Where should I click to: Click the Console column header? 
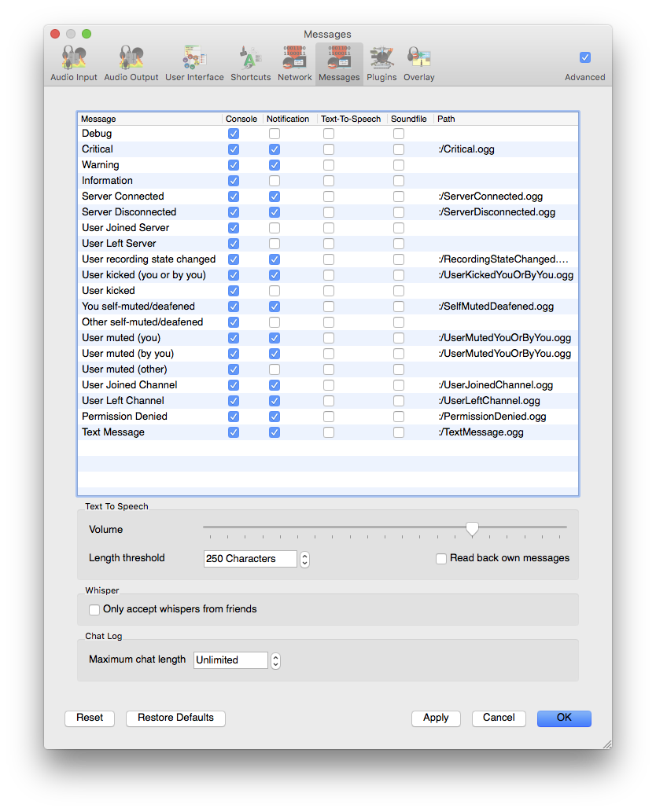pos(242,119)
